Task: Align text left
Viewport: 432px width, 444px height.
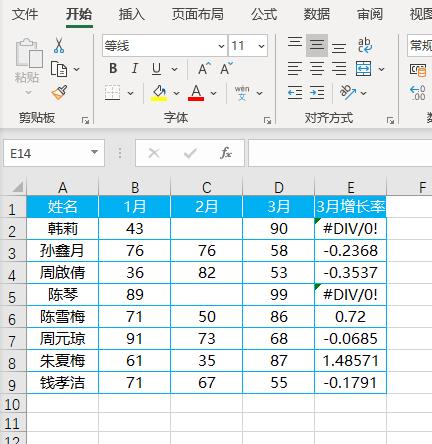Action: click(x=295, y=69)
